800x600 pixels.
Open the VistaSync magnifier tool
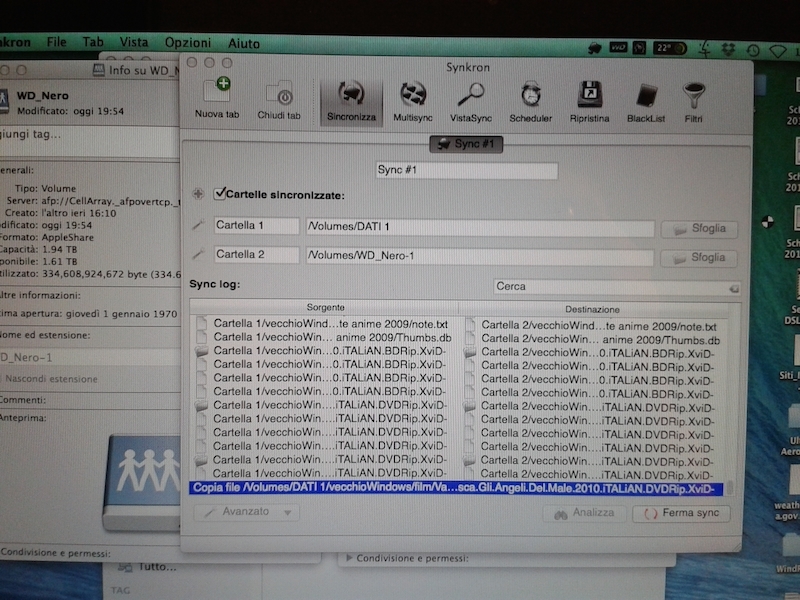click(x=470, y=103)
